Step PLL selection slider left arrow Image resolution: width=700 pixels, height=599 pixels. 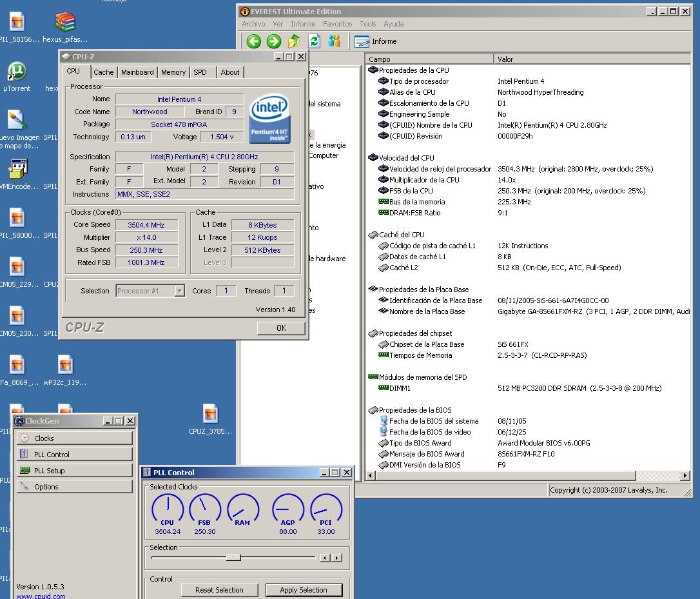point(325,558)
